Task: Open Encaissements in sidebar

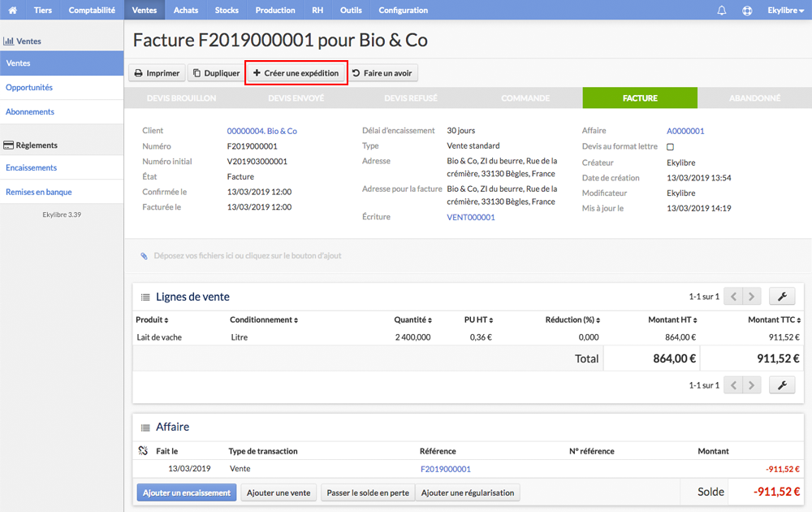Action: click(x=31, y=167)
